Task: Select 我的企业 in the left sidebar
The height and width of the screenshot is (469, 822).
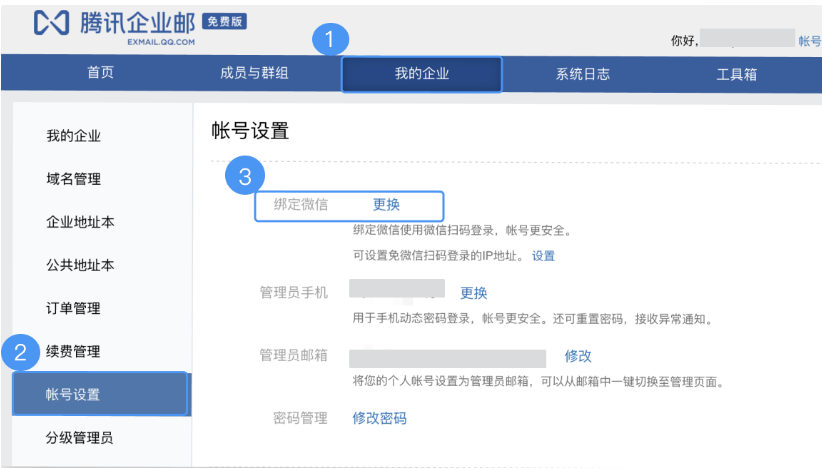Action: [73, 136]
